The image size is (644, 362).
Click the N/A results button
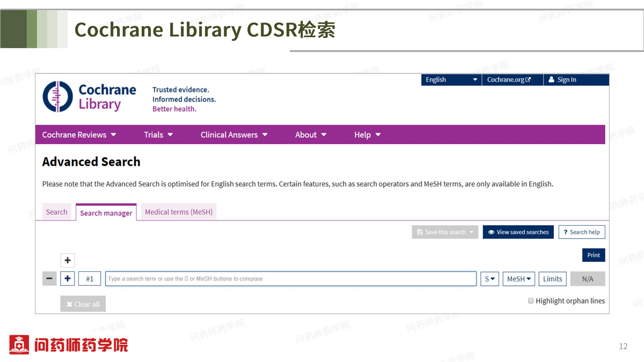(588, 279)
